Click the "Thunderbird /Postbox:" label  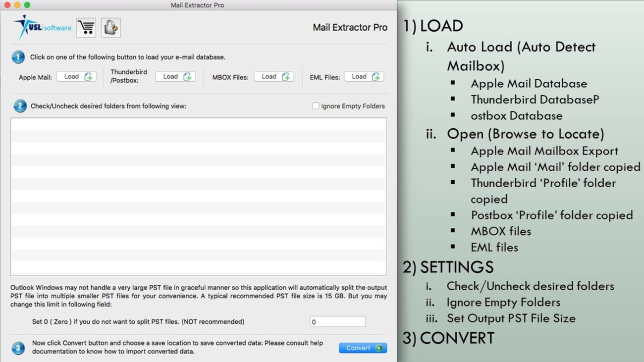tap(129, 76)
